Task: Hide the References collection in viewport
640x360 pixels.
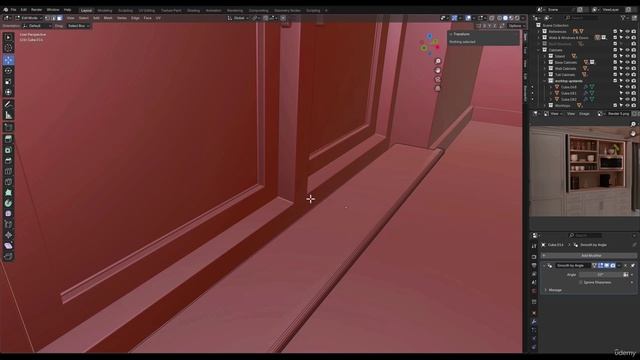Action: (627, 31)
